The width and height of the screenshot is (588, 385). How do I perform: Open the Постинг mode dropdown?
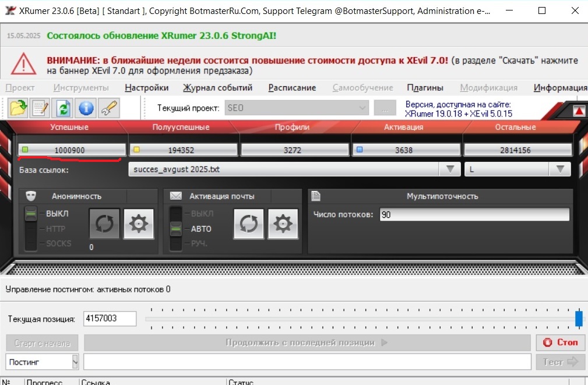click(x=42, y=362)
